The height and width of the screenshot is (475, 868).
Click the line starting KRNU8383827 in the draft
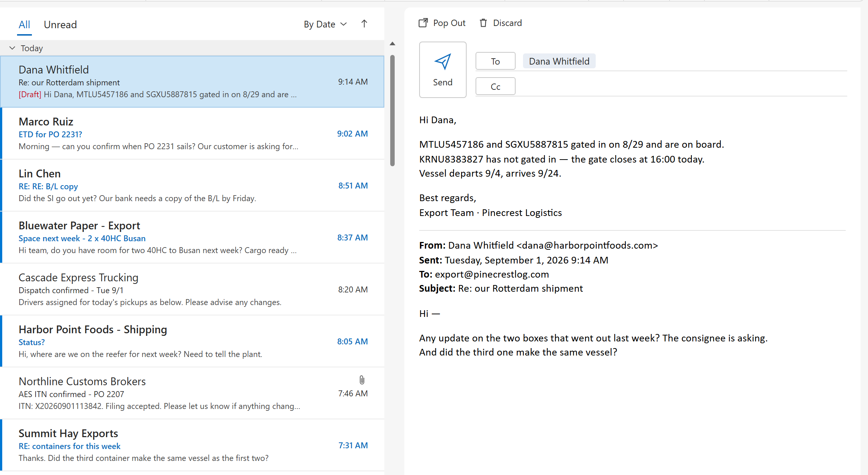(562, 159)
